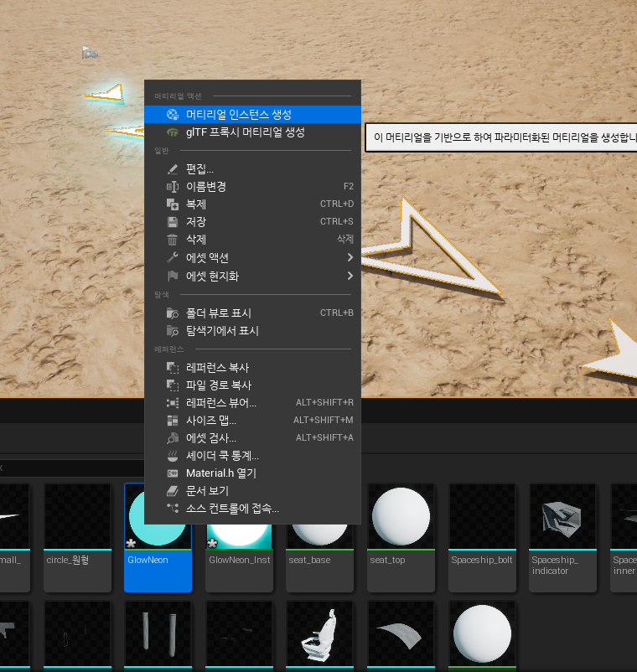Click the size map icon

click(x=173, y=421)
